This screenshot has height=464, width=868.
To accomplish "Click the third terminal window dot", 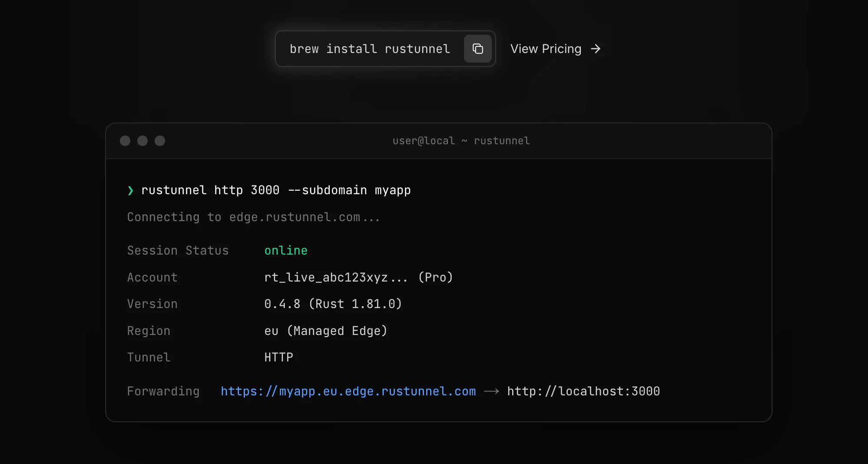I will pos(160,141).
